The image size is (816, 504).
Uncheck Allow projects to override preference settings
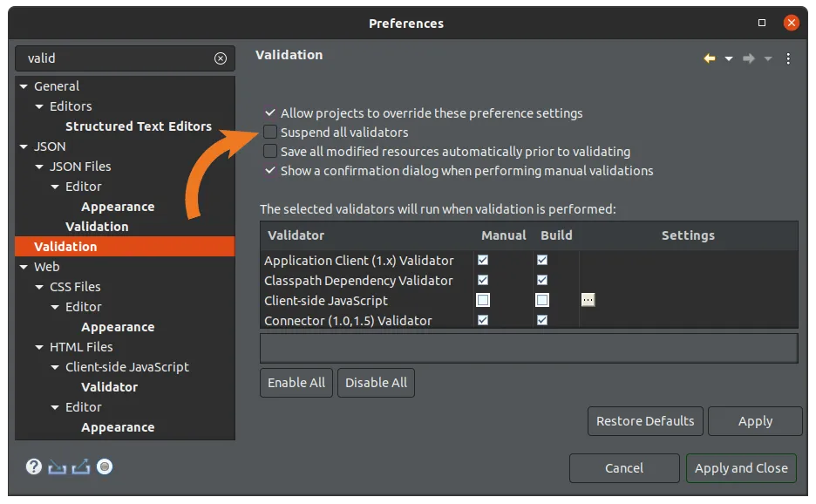[x=270, y=112]
